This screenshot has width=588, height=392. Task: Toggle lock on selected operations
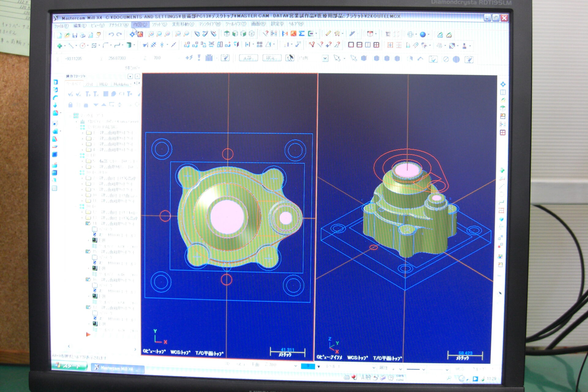70,105
